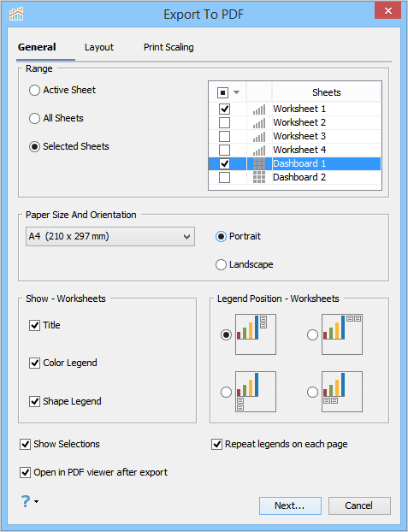
Task: Click the blue question mark help icon
Action: (x=26, y=501)
